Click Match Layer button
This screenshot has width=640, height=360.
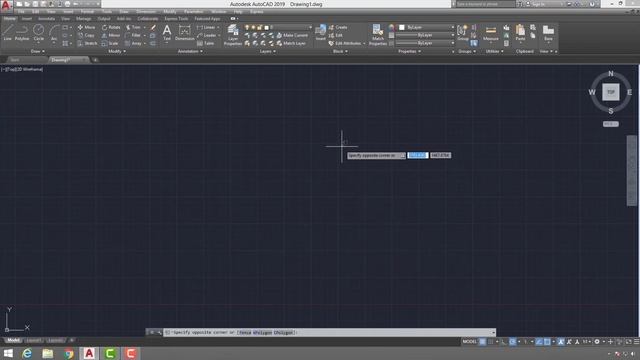(291, 43)
